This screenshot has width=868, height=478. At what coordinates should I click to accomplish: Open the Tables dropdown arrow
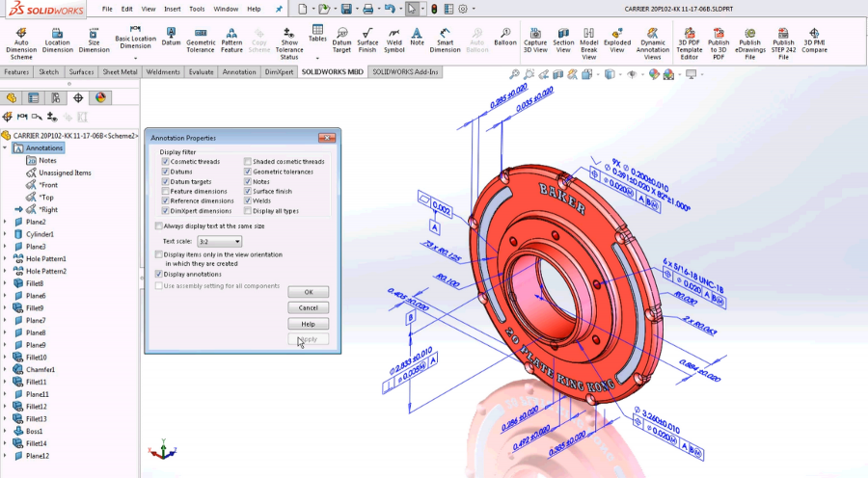(317, 58)
